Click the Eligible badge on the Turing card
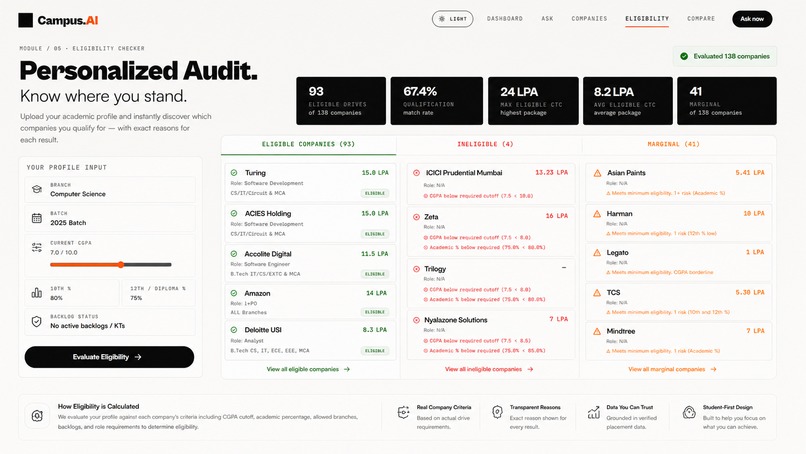This screenshot has height=454, width=806. point(375,193)
